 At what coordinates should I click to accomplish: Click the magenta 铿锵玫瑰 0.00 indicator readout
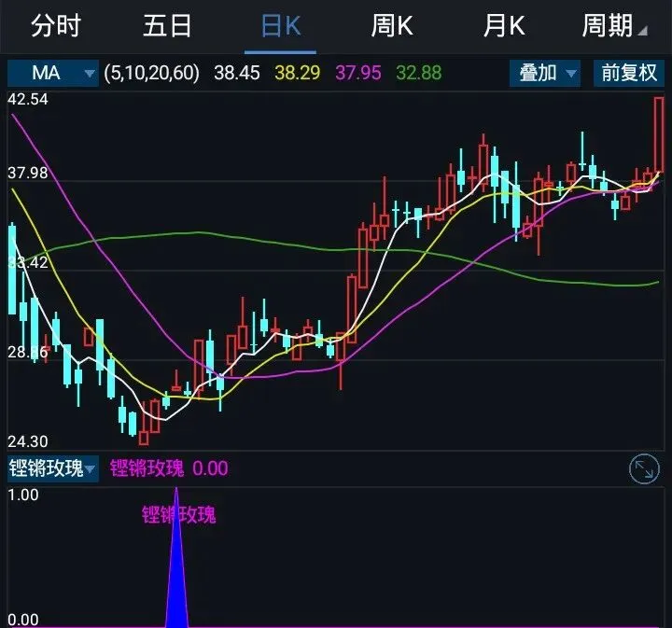point(169,468)
